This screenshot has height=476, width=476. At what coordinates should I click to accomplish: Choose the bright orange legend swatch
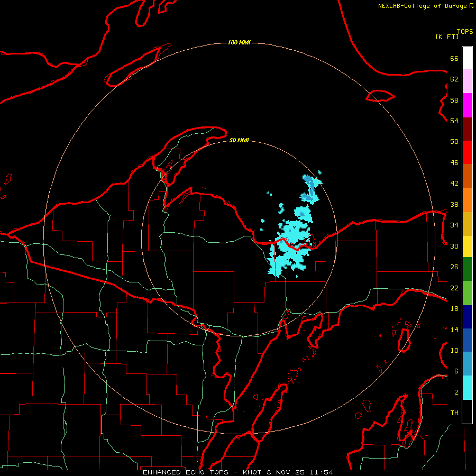467,200
